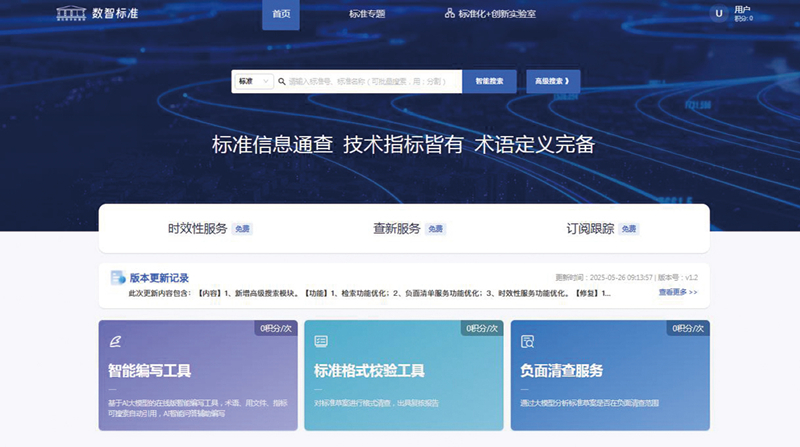Click the 用户 account name label
Screen dimensions: 800x447
pos(742,9)
